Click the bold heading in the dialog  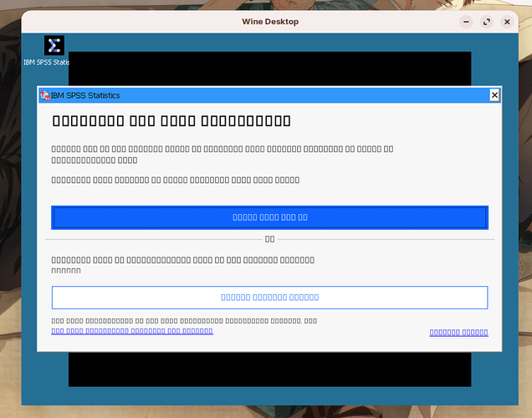click(171, 121)
